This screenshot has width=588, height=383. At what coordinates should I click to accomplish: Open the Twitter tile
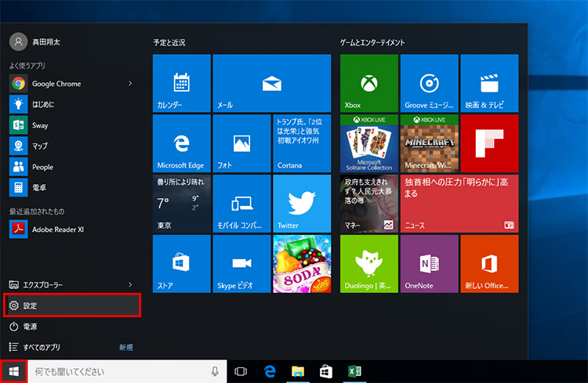point(302,204)
